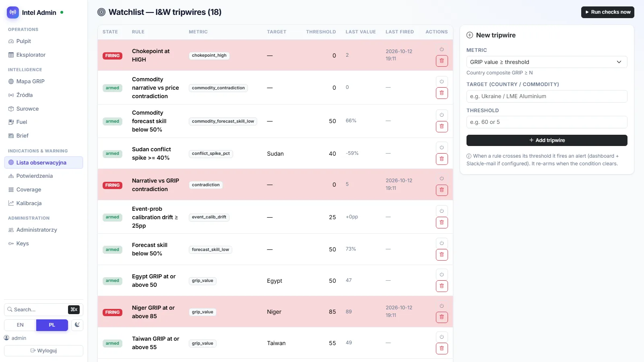
Task: Open the Keys page
Action: (x=43, y=243)
